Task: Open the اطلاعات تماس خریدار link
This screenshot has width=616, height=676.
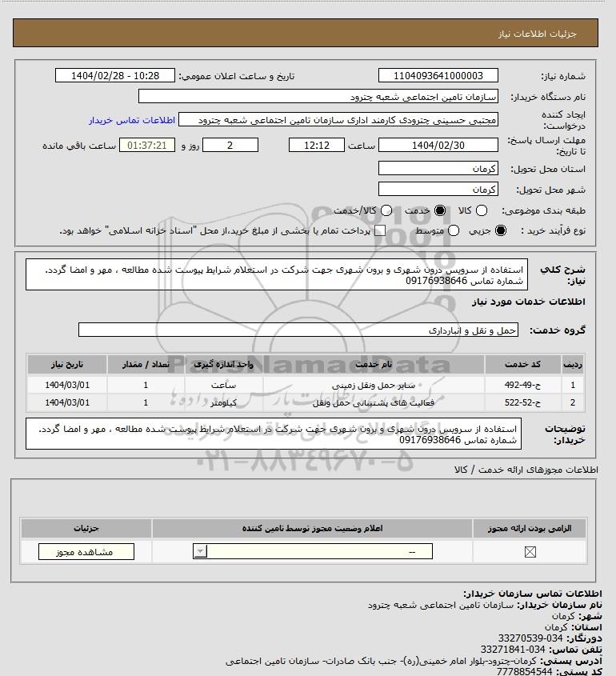Action: point(132,120)
